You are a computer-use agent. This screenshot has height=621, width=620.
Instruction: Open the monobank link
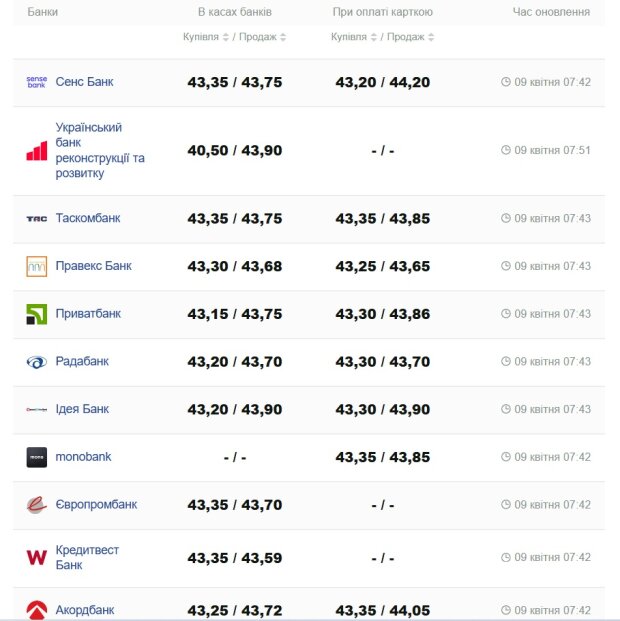83,457
